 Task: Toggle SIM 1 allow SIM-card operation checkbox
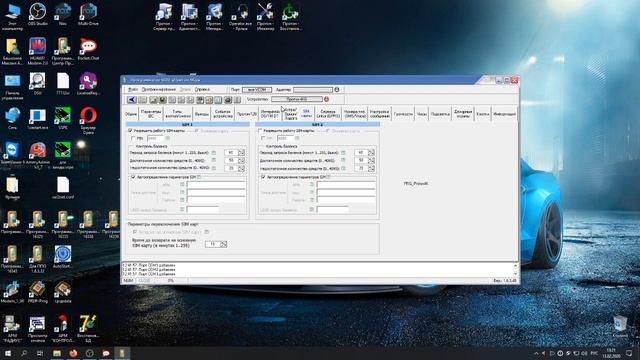click(x=131, y=131)
